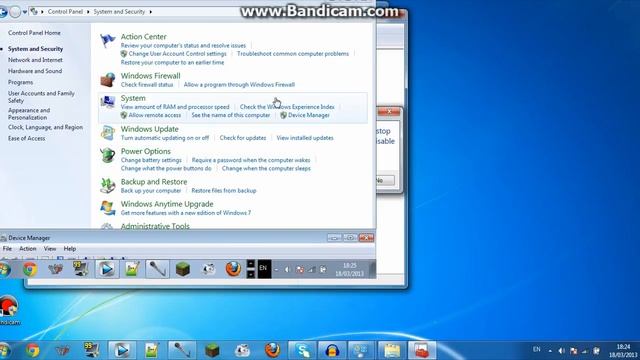Open Administrative Tools heading
This screenshot has height=360, width=640.
coord(155,226)
